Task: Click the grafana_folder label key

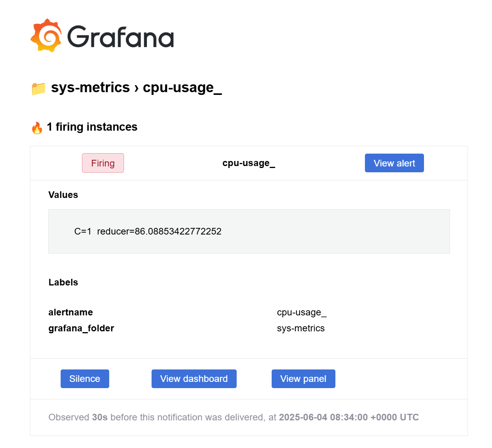Action: 81,328
